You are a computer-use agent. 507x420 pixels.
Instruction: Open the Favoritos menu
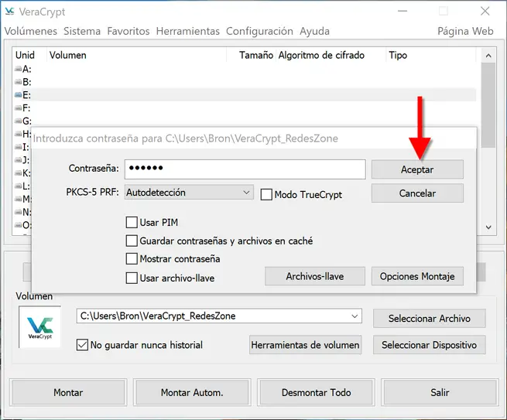coord(128,31)
